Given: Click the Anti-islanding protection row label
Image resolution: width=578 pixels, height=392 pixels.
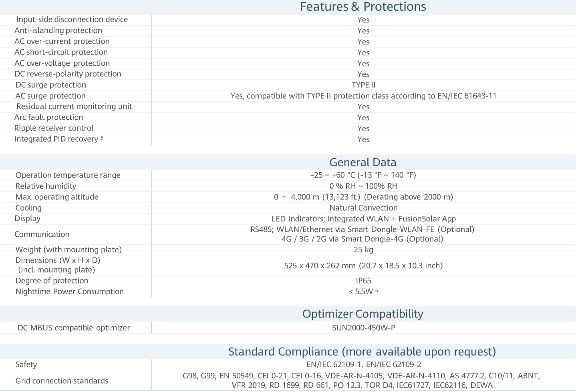Looking at the screenshot, I should coord(58,30).
